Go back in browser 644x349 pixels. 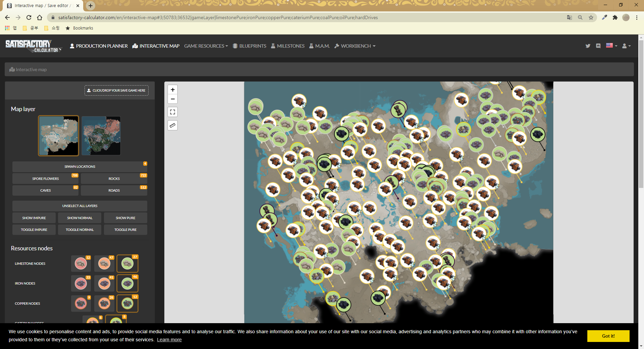(7, 17)
